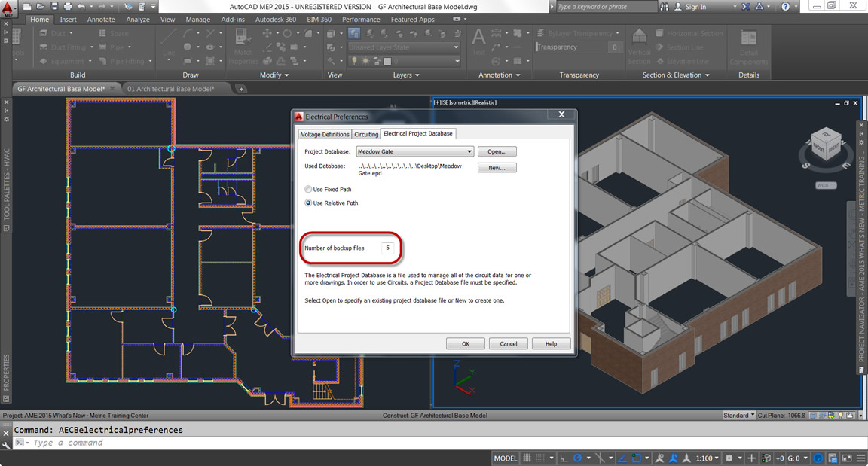Expand the Section & Elevation panel dropdown
Screen dimensions: 868x466
coord(676,75)
